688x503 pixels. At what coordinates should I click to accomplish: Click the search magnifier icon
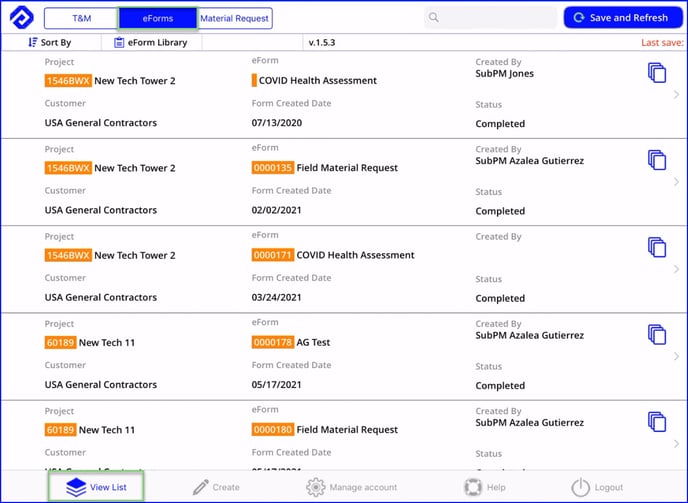(x=434, y=18)
